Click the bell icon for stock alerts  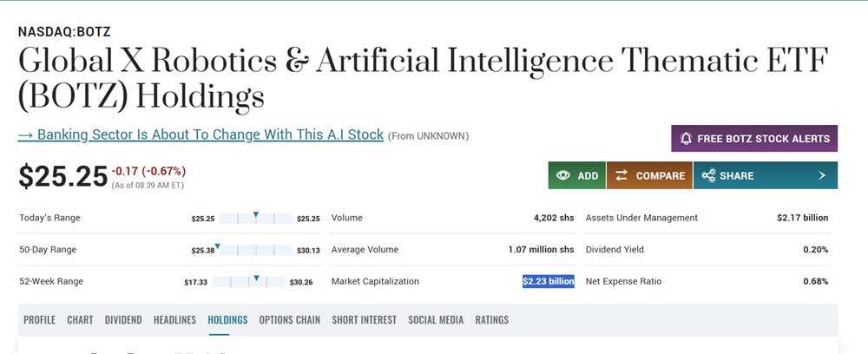[686, 139]
